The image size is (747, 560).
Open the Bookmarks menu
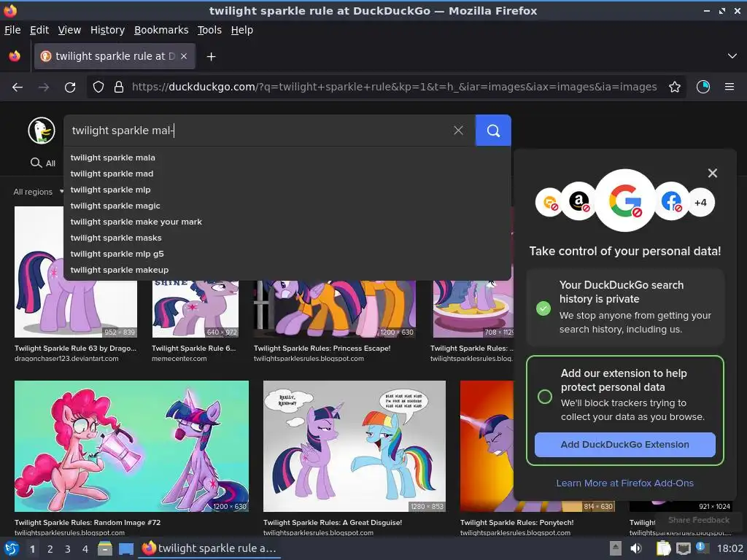pyautogui.click(x=161, y=30)
